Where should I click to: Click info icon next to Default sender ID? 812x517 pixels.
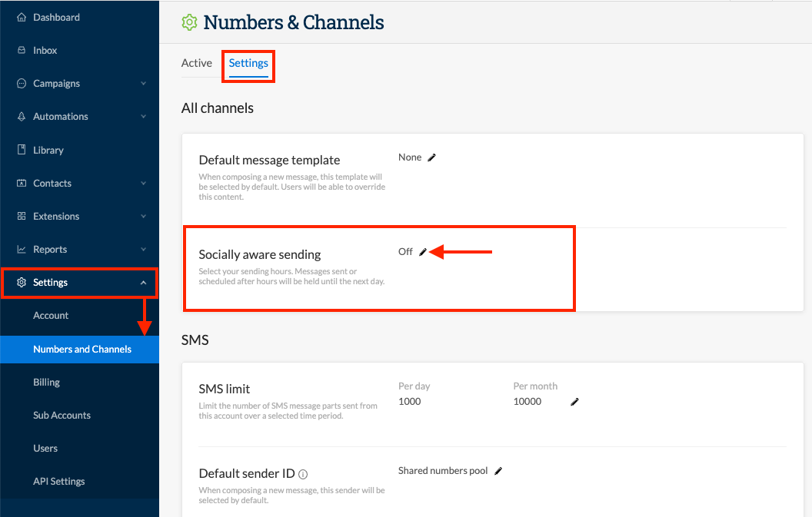[x=303, y=474]
